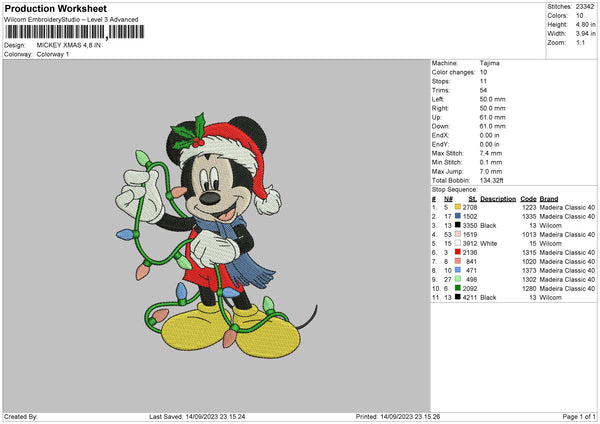The height and width of the screenshot is (424, 600).
Task: Select the Max Stitch value '7.4 mm'
Action: (491, 153)
